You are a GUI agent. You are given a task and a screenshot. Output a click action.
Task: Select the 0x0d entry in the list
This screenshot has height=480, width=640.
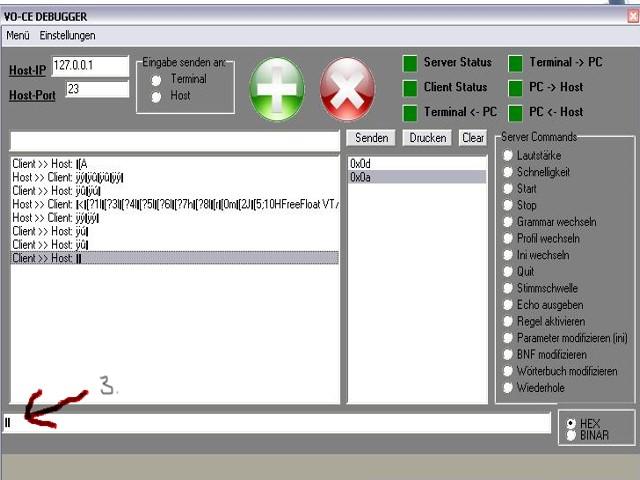tap(415, 162)
